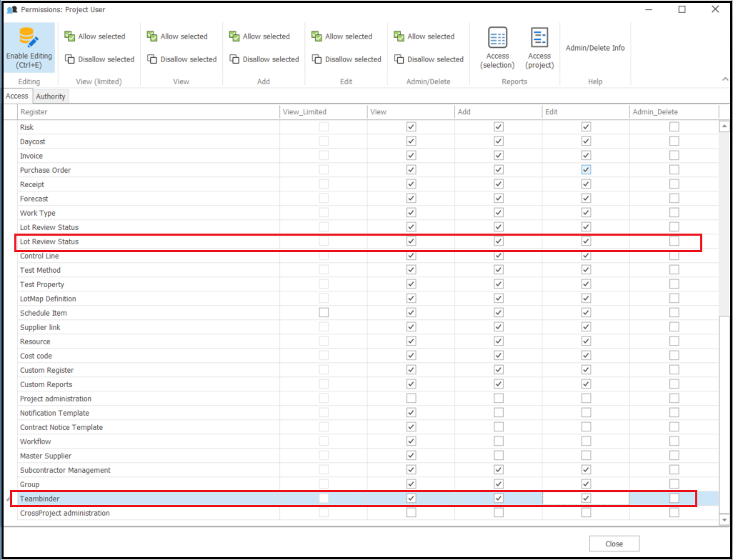Viewport: 733px width, 560px height.
Task: Click Allow selected in View (limited) group
Action: [x=94, y=36]
